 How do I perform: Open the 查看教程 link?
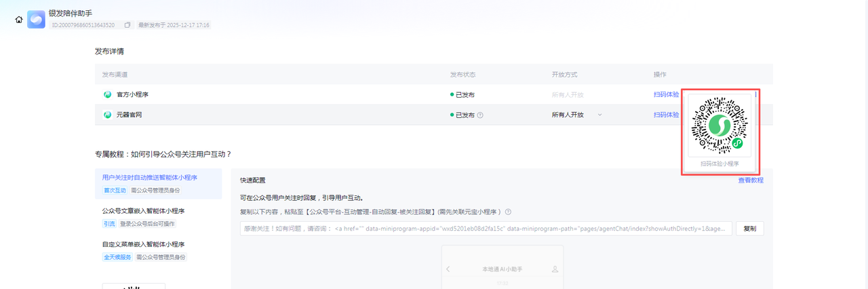click(751, 180)
